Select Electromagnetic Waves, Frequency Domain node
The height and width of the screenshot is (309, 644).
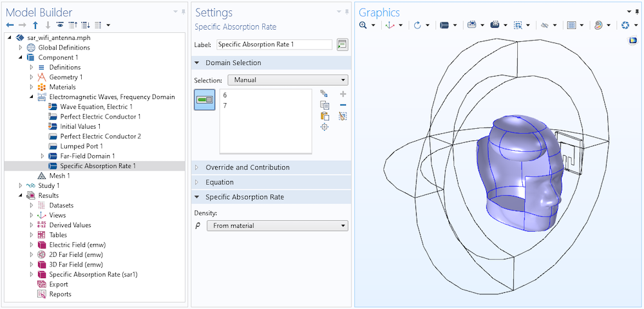click(112, 97)
